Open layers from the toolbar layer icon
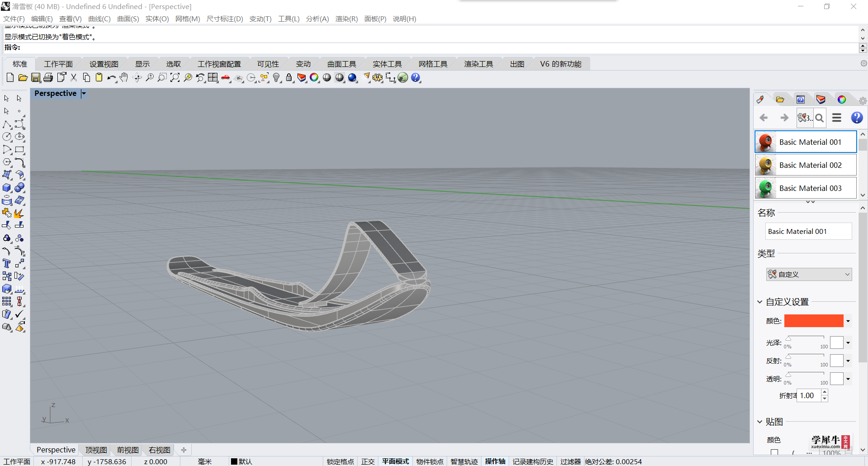The image size is (868, 466). [302, 78]
